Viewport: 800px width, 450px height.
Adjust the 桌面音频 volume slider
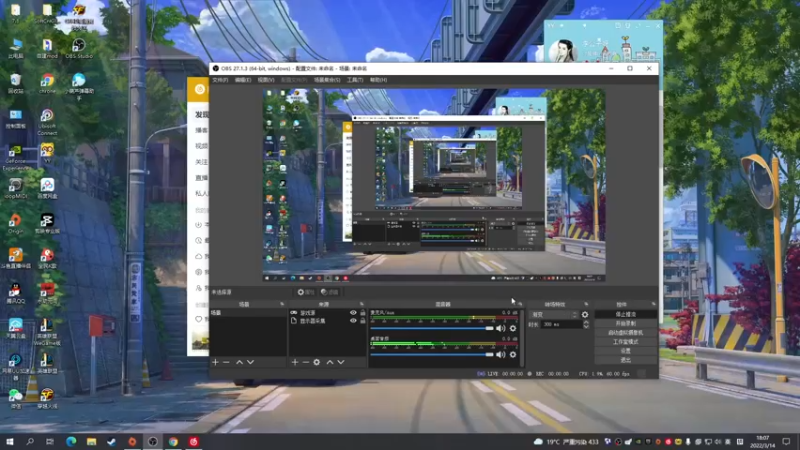[x=432, y=354]
